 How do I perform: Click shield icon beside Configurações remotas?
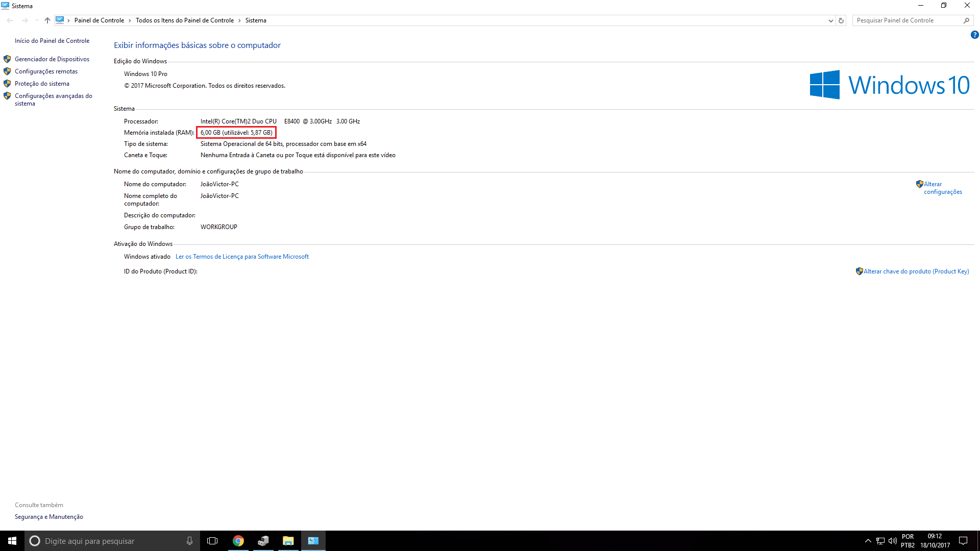point(7,71)
